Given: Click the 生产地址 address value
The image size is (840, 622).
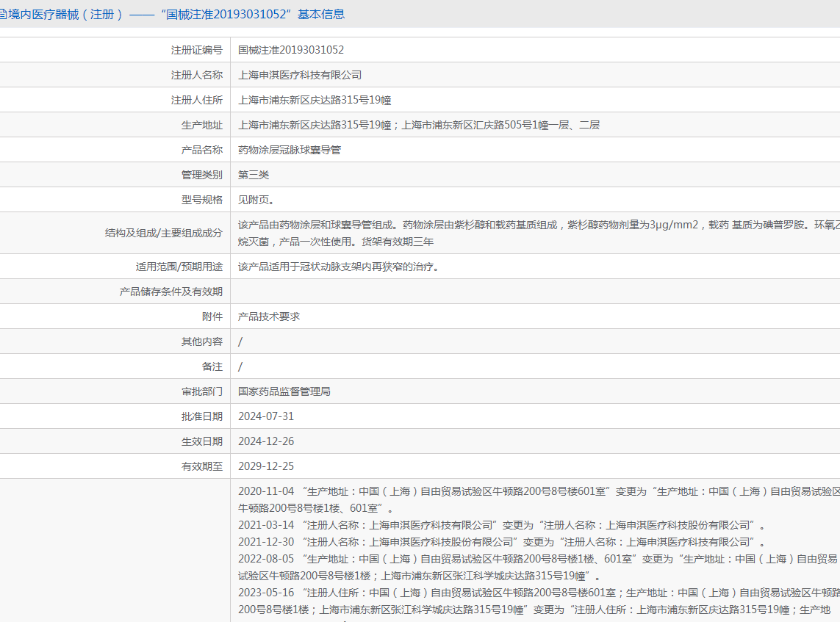Looking at the screenshot, I should click(419, 125).
